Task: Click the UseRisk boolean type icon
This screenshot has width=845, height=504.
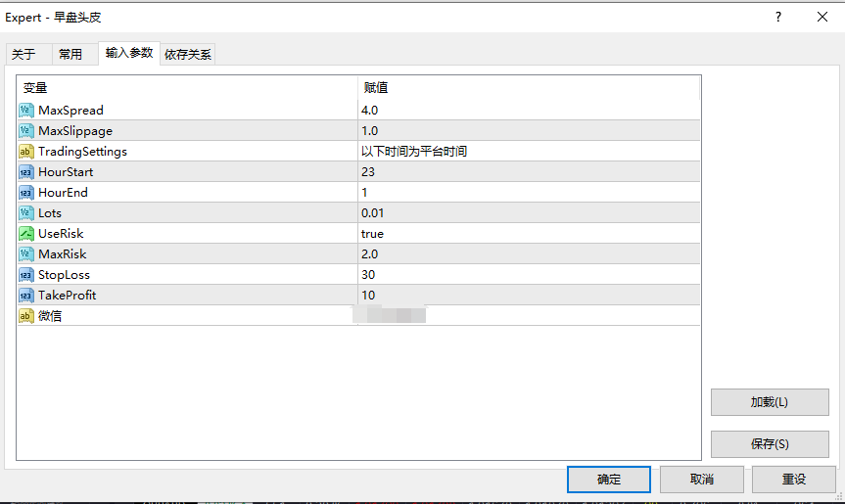Action: coord(26,234)
